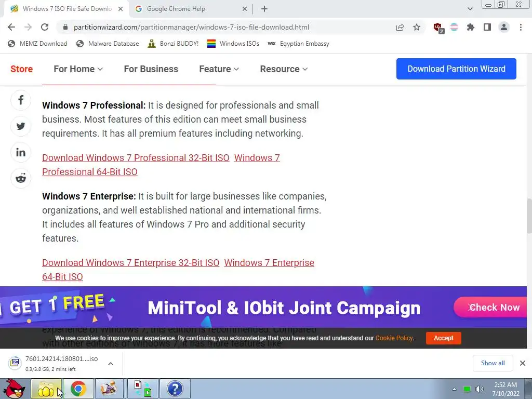Switch to Windows 7 ISO File tab
Image resolution: width=532 pixels, height=399 pixels.
click(x=67, y=9)
